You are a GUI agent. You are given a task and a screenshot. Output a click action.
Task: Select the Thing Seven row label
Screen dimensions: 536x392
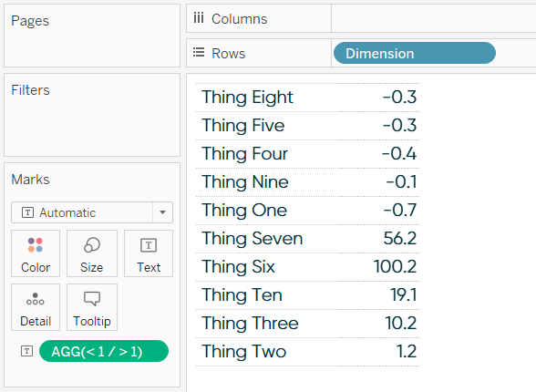(x=253, y=238)
